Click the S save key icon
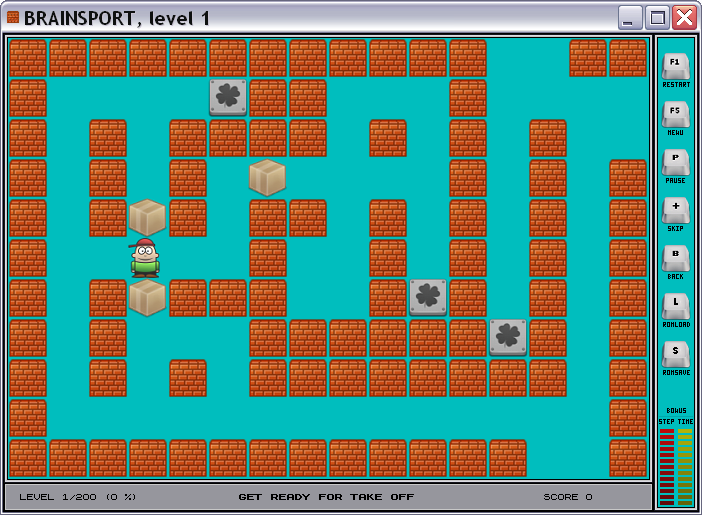702x515 pixels. pyautogui.click(x=676, y=354)
